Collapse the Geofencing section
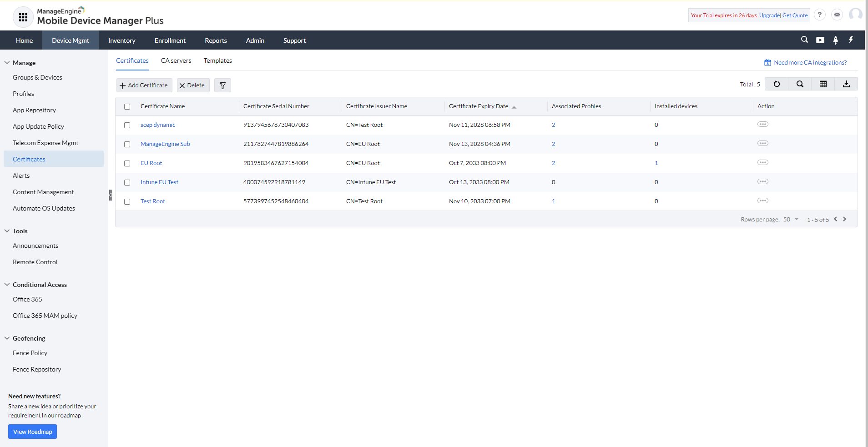868x447 pixels. [x=7, y=338]
